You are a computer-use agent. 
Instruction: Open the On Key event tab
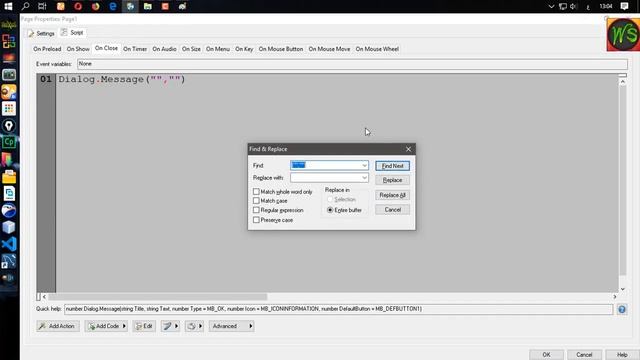tap(244, 49)
